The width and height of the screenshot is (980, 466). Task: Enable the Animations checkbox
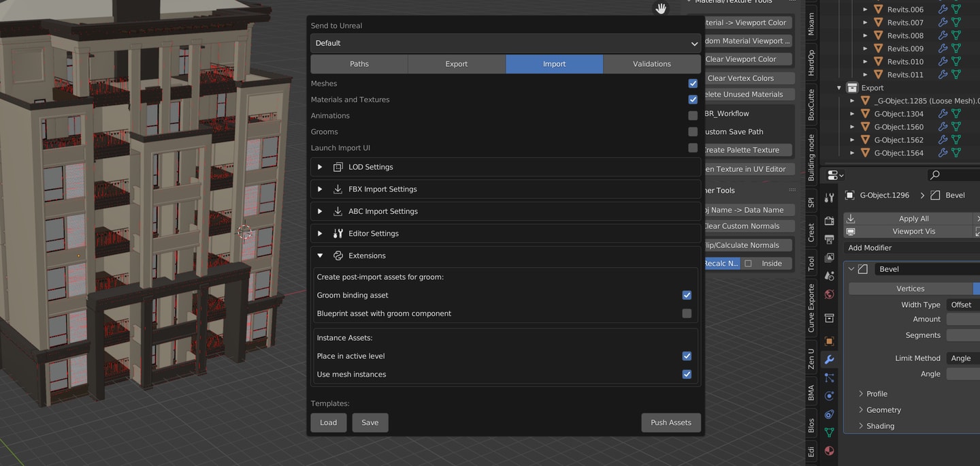[x=693, y=116]
